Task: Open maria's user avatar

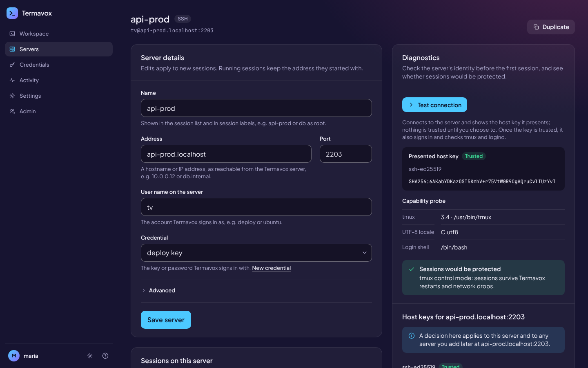Action: (14, 356)
